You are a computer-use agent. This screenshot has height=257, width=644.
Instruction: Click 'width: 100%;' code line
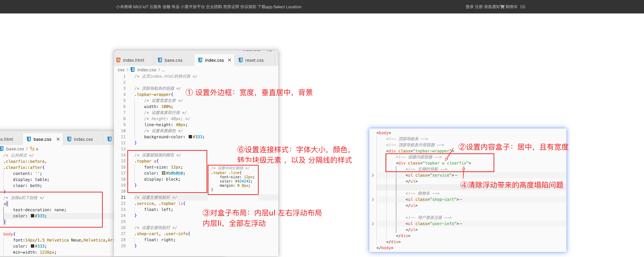point(158,107)
